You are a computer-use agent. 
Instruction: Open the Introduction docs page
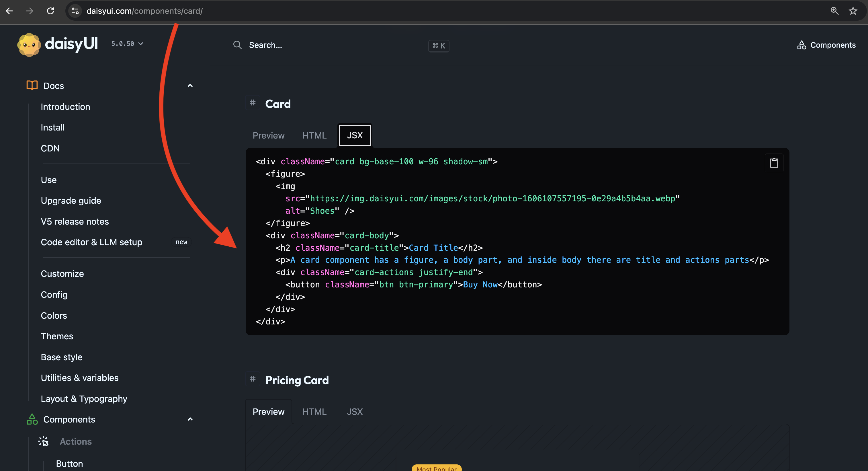point(65,106)
